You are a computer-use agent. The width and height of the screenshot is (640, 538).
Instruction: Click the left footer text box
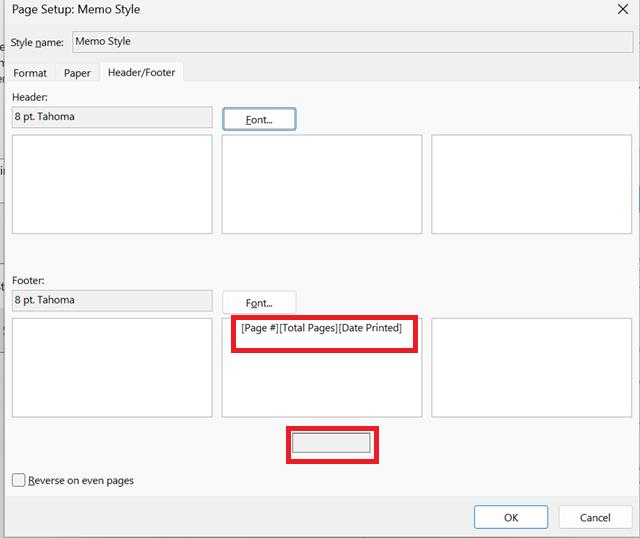pyautogui.click(x=112, y=368)
